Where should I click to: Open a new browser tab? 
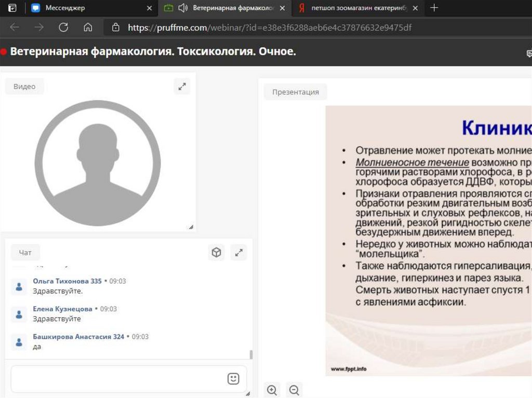[x=434, y=8]
